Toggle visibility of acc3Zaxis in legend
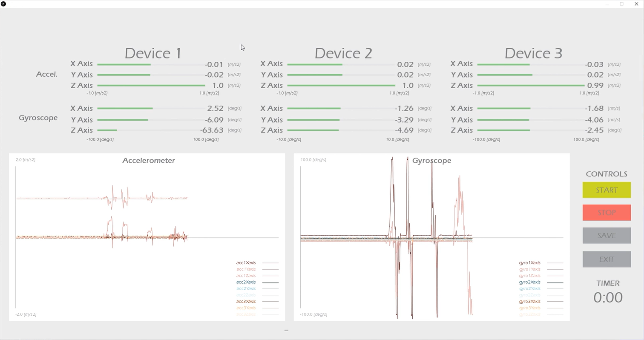 pyautogui.click(x=246, y=314)
